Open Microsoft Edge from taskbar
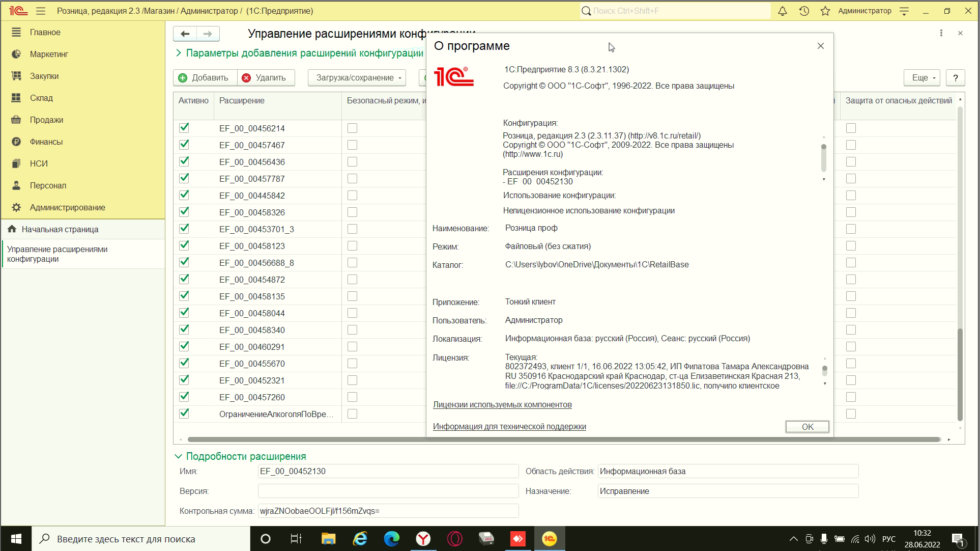 [x=391, y=539]
